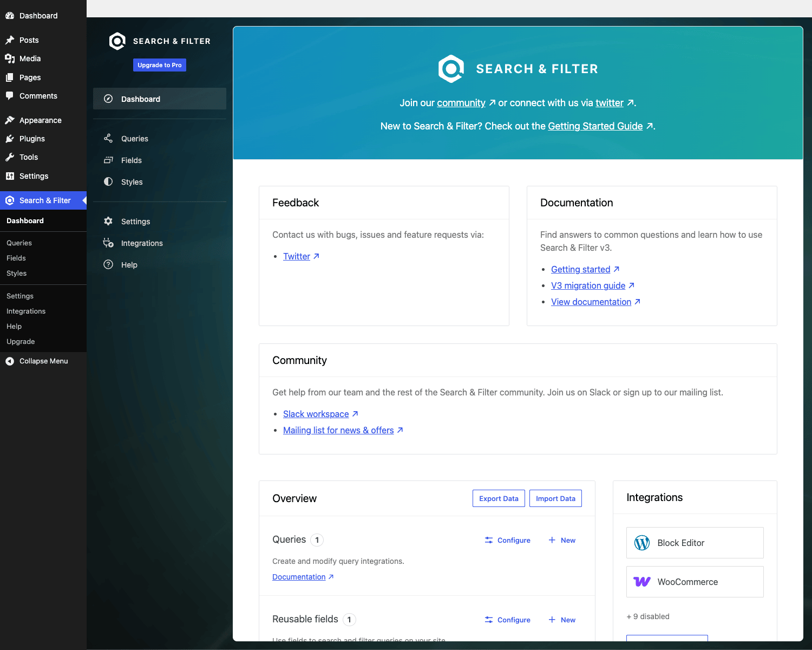The image size is (812, 650).
Task: Select Styles in the plugin sidebar
Action: (160, 182)
